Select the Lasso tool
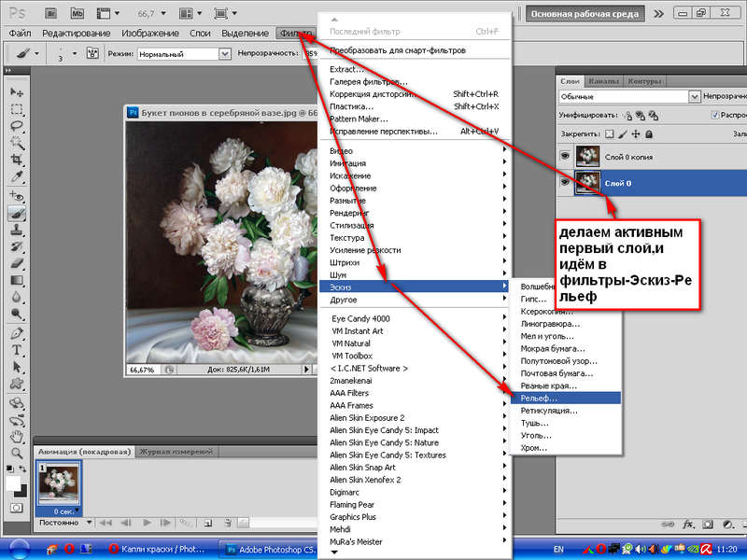 17,126
